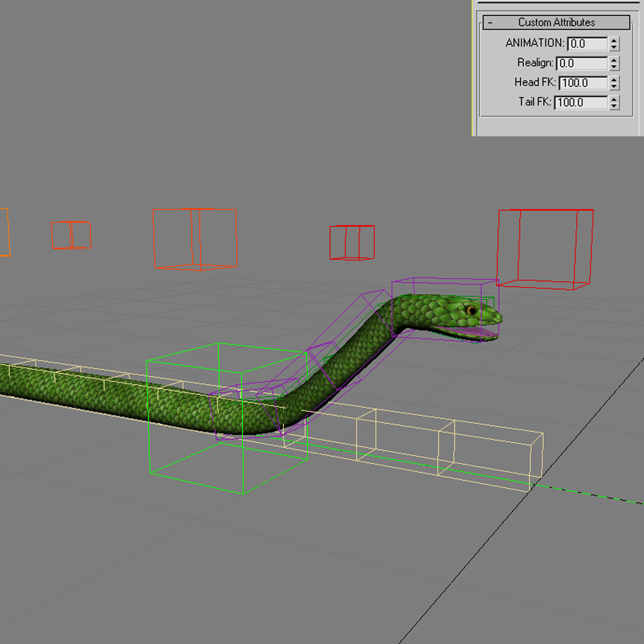
Task: Decrement the Head FK spinner
Action: [614, 86]
